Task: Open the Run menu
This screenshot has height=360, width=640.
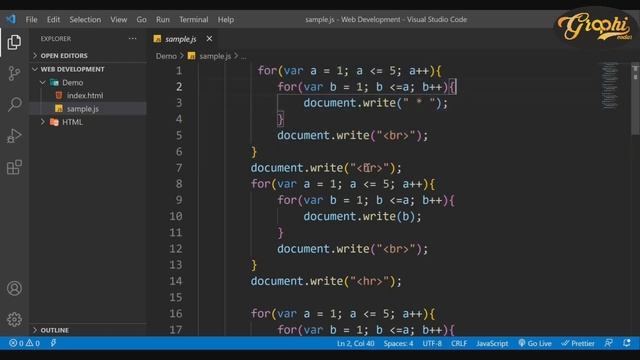Action: [x=162, y=20]
